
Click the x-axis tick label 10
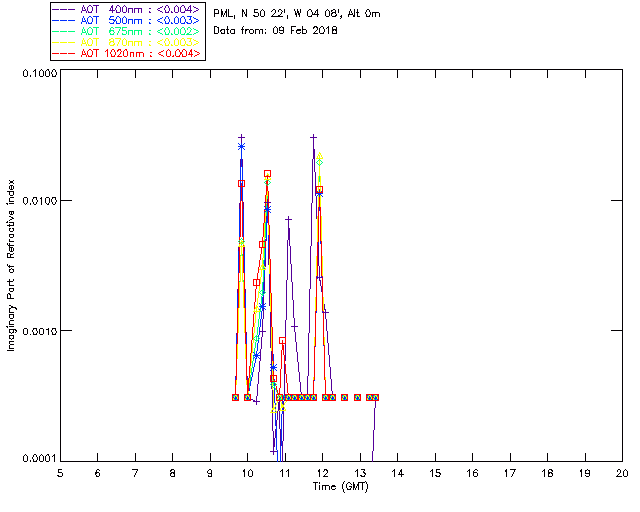pos(247,473)
